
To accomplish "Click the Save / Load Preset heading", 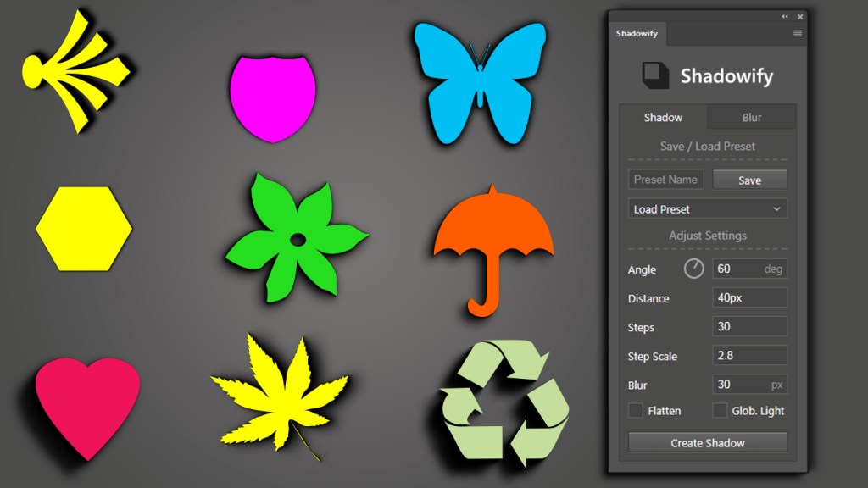I will (x=708, y=146).
